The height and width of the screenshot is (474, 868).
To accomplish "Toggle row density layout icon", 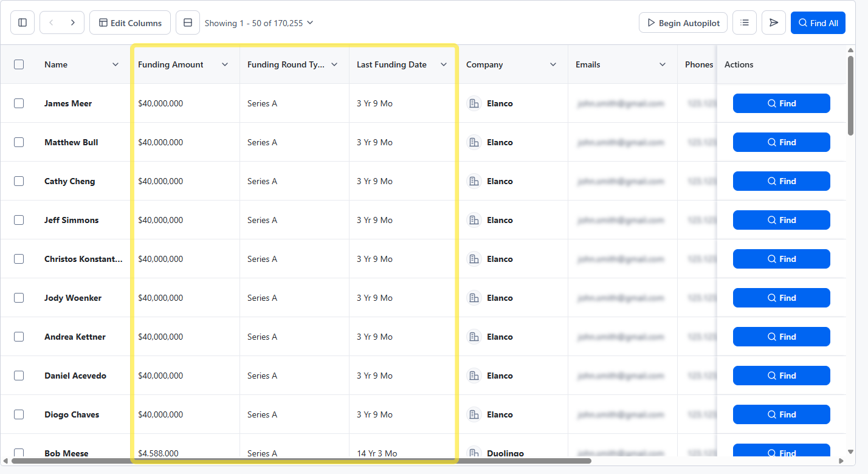I will pos(188,22).
